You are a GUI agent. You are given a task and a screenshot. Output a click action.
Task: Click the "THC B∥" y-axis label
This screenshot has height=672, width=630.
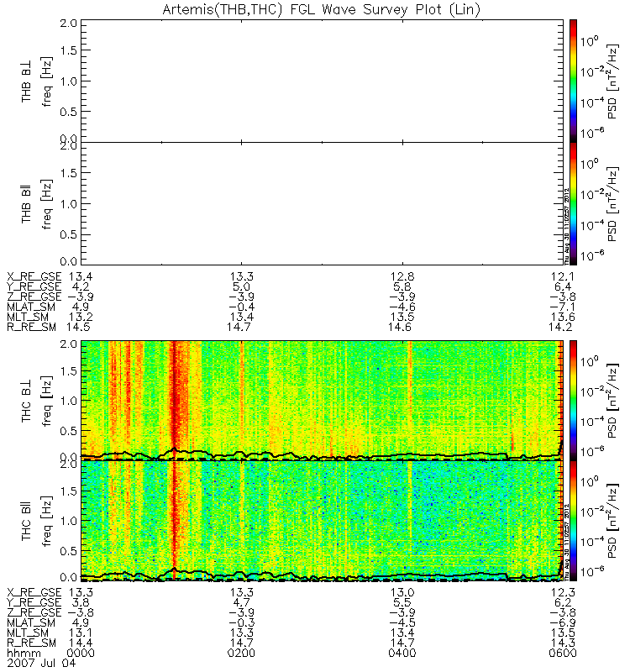[26, 520]
